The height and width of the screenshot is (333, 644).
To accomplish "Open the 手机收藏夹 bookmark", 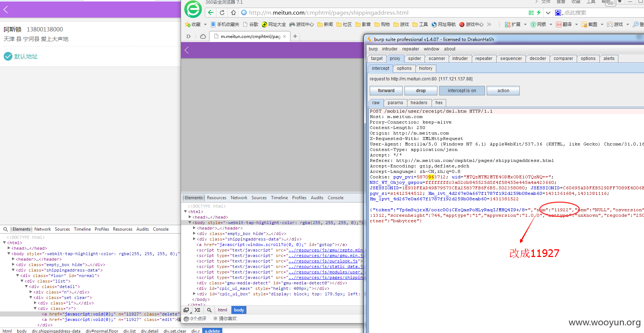I will coord(225,24).
